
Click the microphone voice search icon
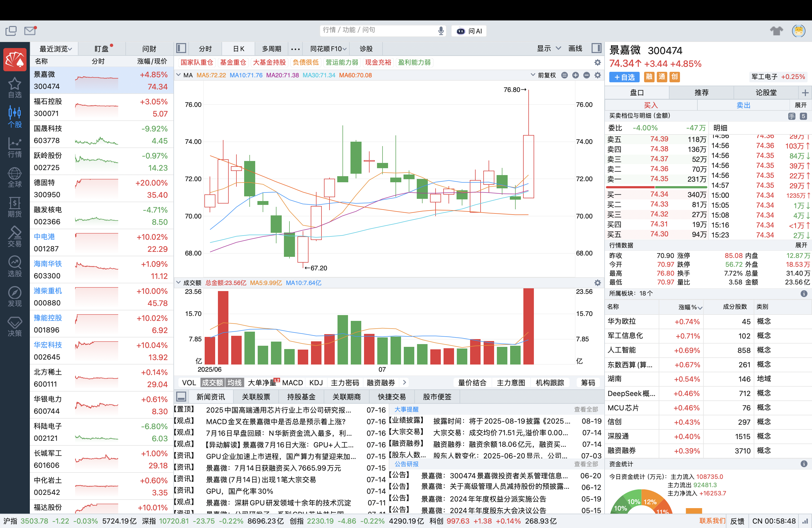tap(441, 31)
